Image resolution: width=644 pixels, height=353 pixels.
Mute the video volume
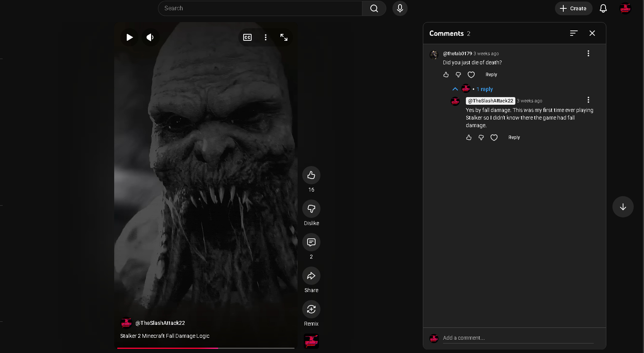click(x=150, y=37)
